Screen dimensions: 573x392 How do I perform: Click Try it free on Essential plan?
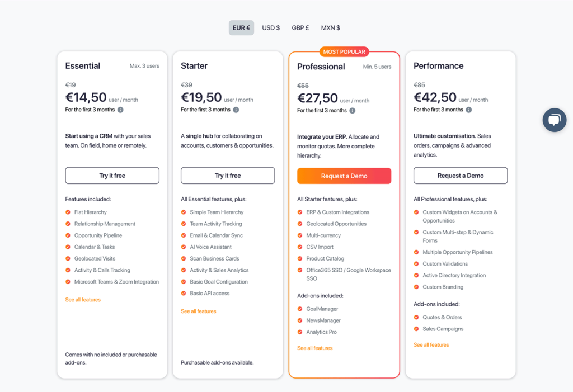click(112, 176)
